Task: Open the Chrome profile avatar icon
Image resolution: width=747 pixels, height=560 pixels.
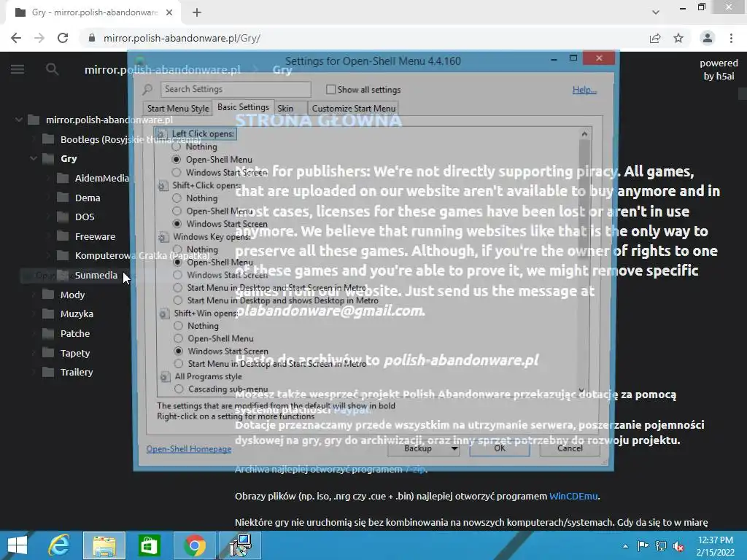Action: click(708, 38)
